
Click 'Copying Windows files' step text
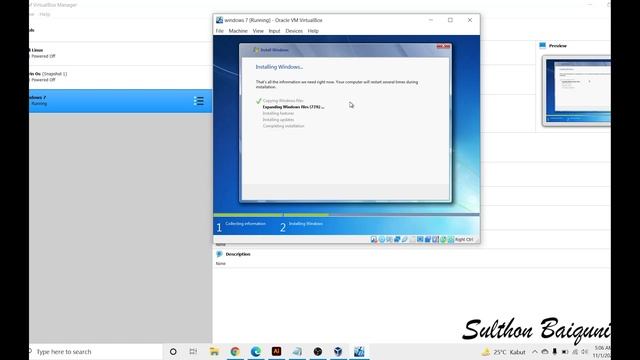click(283, 100)
